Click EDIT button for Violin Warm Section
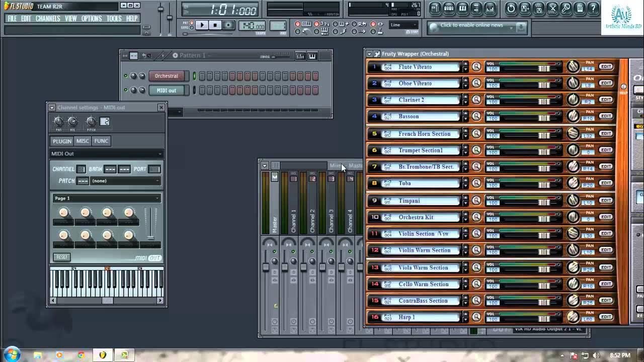The width and height of the screenshot is (644, 362). point(606,250)
